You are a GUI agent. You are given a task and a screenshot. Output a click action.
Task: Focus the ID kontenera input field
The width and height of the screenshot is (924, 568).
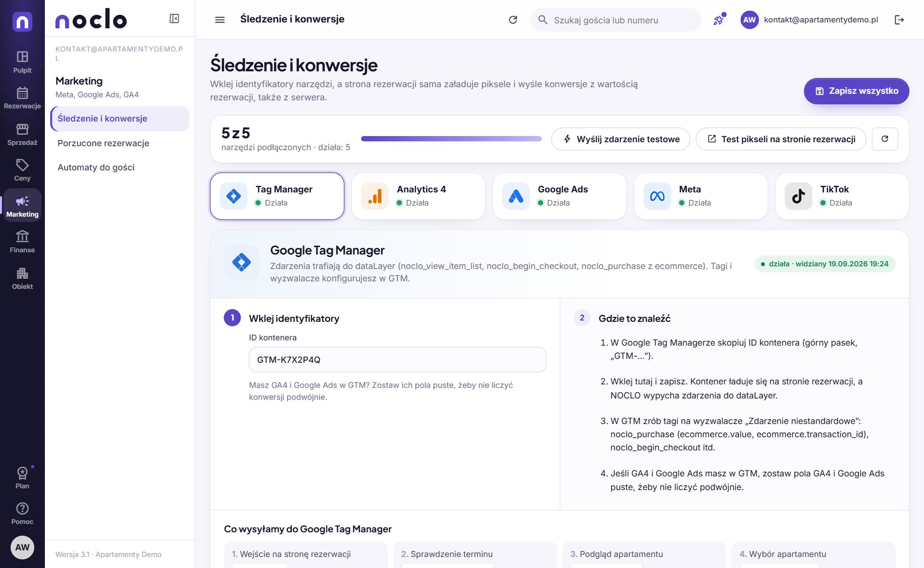point(398,360)
